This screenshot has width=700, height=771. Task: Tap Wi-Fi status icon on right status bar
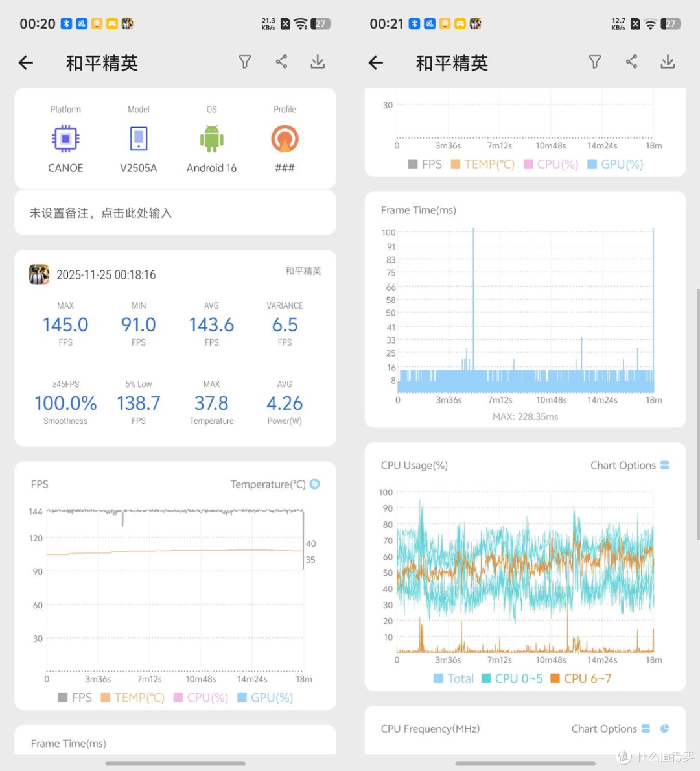click(x=650, y=23)
